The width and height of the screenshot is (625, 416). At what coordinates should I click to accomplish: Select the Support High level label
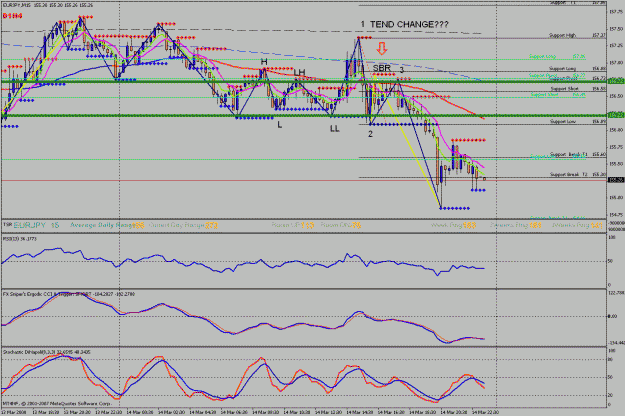pyautogui.click(x=562, y=35)
